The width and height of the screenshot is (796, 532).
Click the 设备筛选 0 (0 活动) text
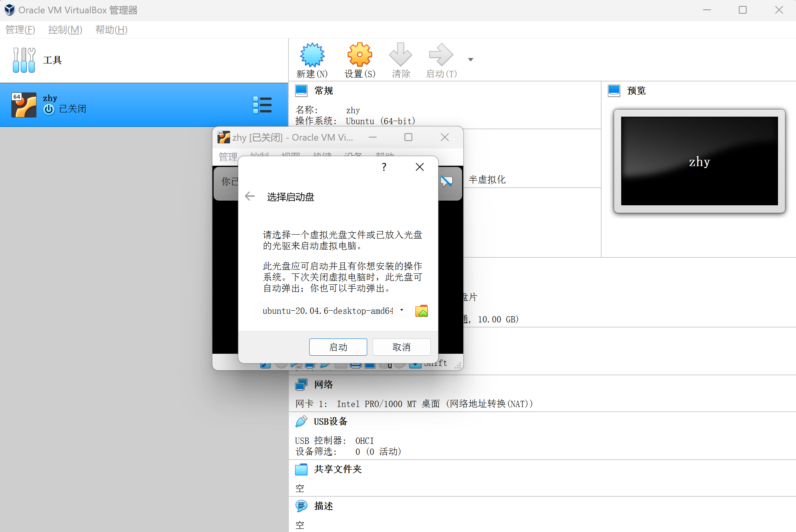[348, 452]
